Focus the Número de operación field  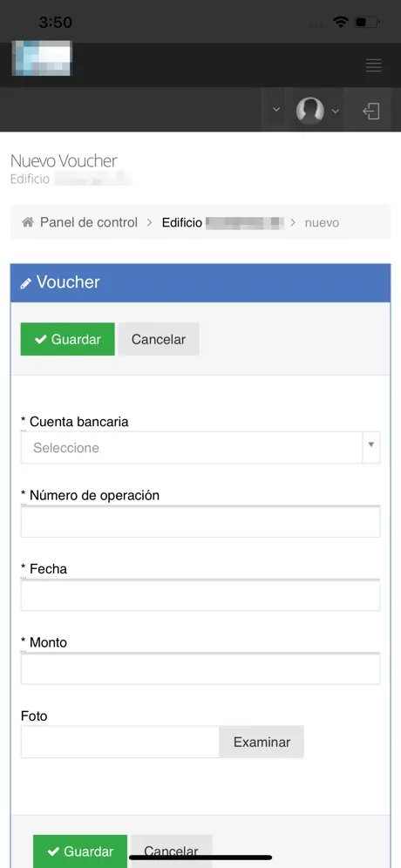(x=200, y=521)
